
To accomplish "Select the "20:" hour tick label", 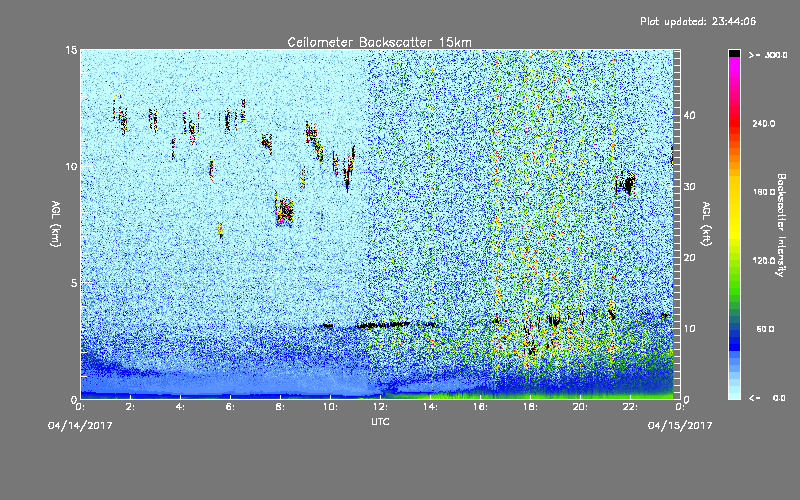I will tap(580, 407).
